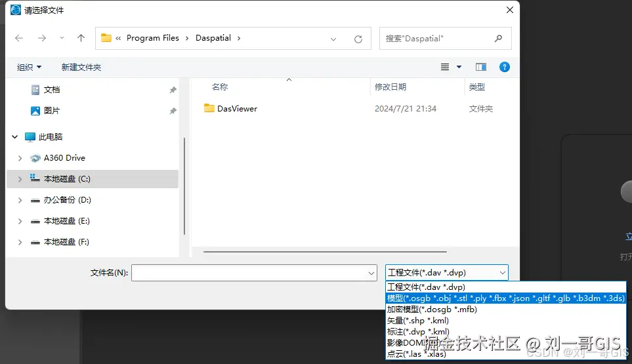Viewport: 632px width, 364px height.
Task: Sort by 类型 column header
Action: (x=477, y=87)
